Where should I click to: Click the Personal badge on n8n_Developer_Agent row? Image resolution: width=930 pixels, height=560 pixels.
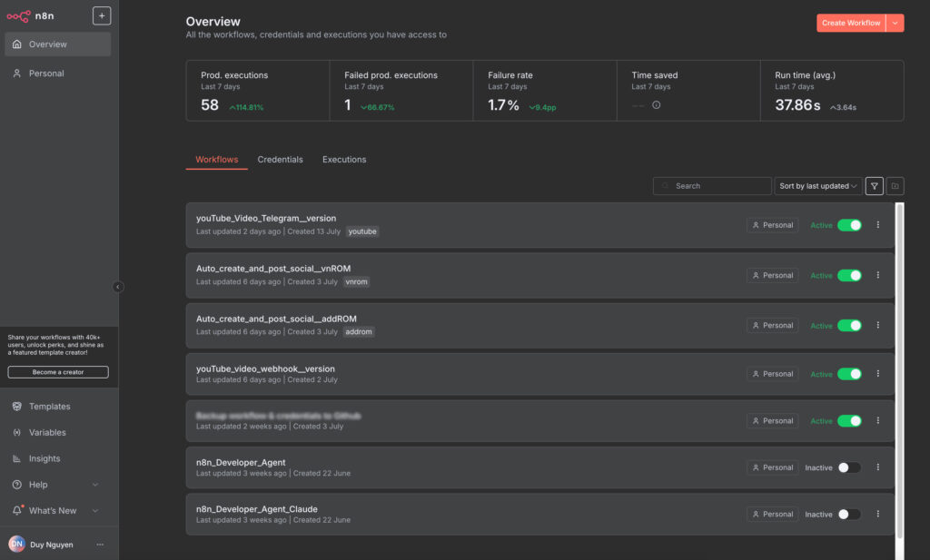773,467
